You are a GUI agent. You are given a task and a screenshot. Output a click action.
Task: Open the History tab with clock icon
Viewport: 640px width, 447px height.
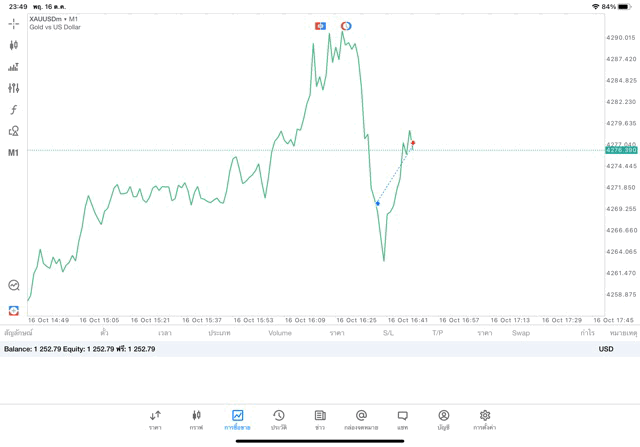pos(278,420)
